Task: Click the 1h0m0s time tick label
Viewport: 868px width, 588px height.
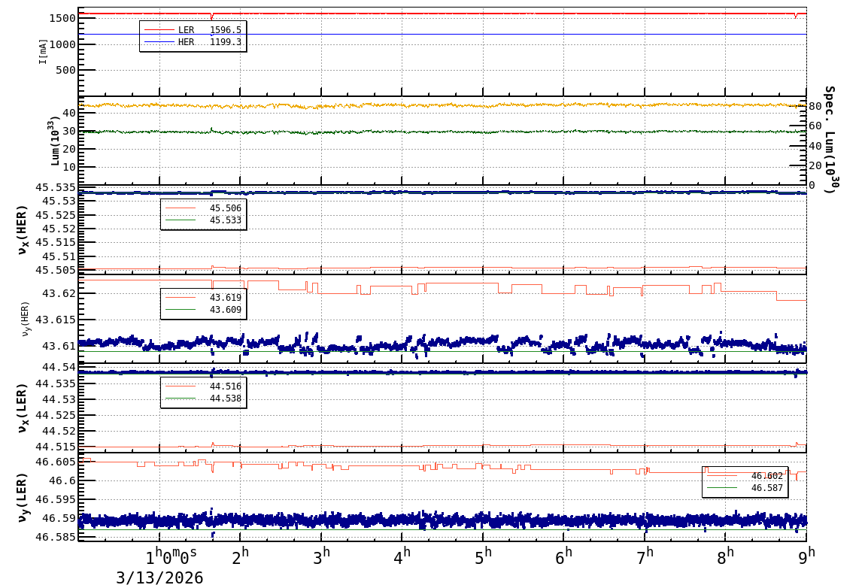Action: (x=171, y=556)
